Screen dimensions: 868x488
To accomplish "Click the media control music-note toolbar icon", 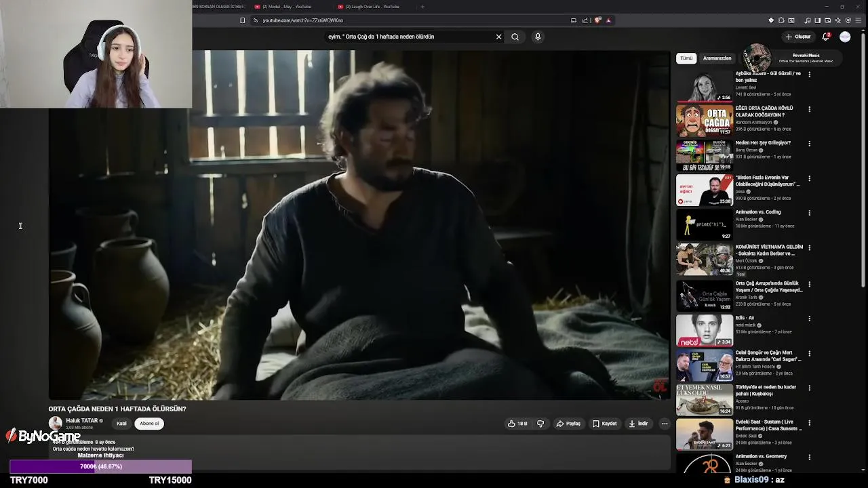I will [x=808, y=20].
